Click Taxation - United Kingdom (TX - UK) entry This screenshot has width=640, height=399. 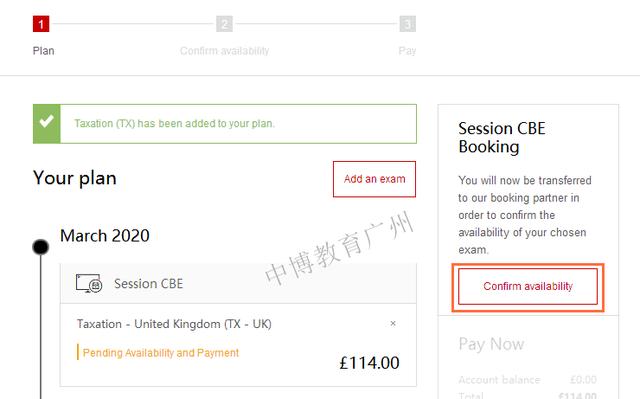tap(174, 324)
